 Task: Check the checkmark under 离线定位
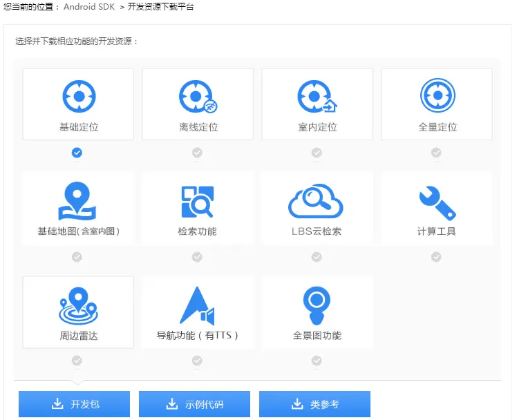click(197, 153)
